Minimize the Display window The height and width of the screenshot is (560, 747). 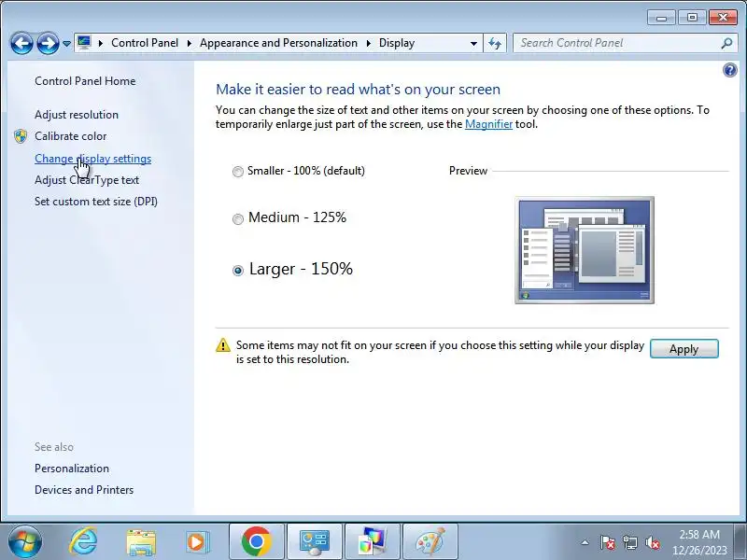coord(661,18)
